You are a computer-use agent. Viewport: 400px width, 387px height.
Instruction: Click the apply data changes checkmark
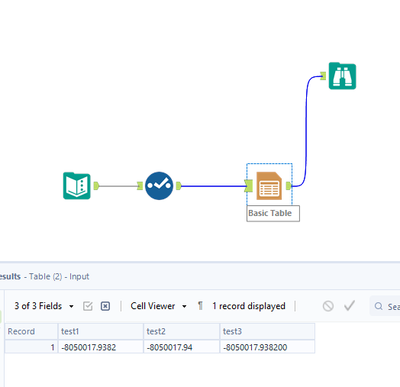(349, 306)
